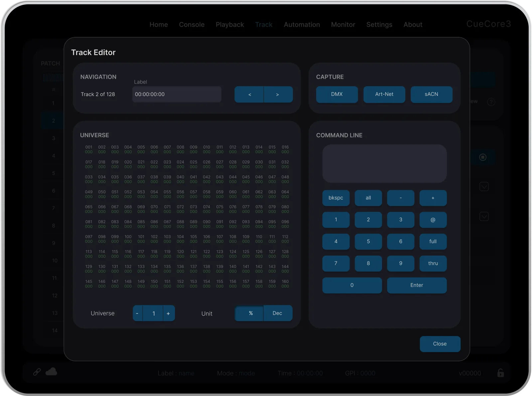This screenshot has width=532, height=396.
Task: Select DMX channel 033
Action: coord(89,179)
